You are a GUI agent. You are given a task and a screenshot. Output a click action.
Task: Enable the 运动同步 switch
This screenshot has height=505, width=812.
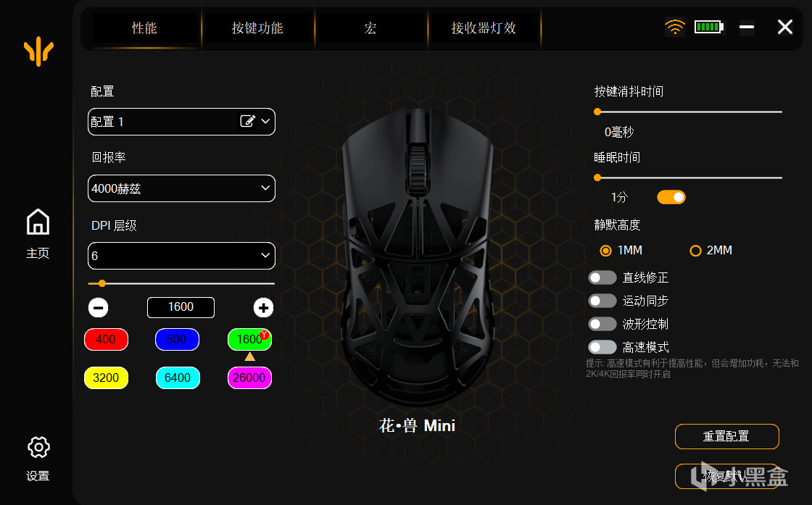pos(602,301)
